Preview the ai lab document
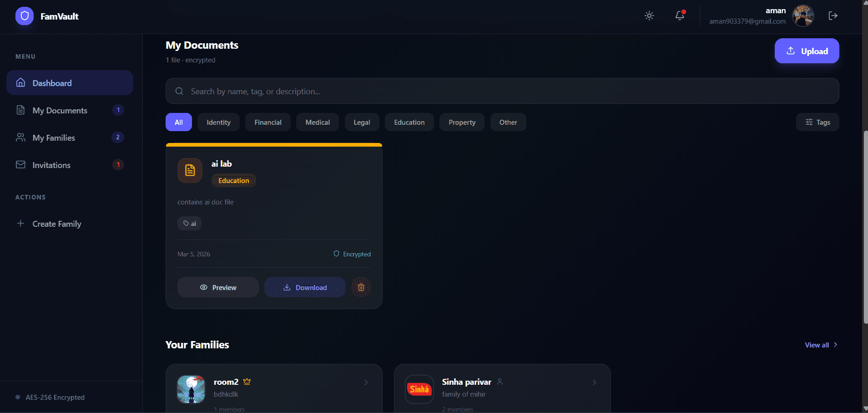The height and width of the screenshot is (413, 868). point(218,287)
